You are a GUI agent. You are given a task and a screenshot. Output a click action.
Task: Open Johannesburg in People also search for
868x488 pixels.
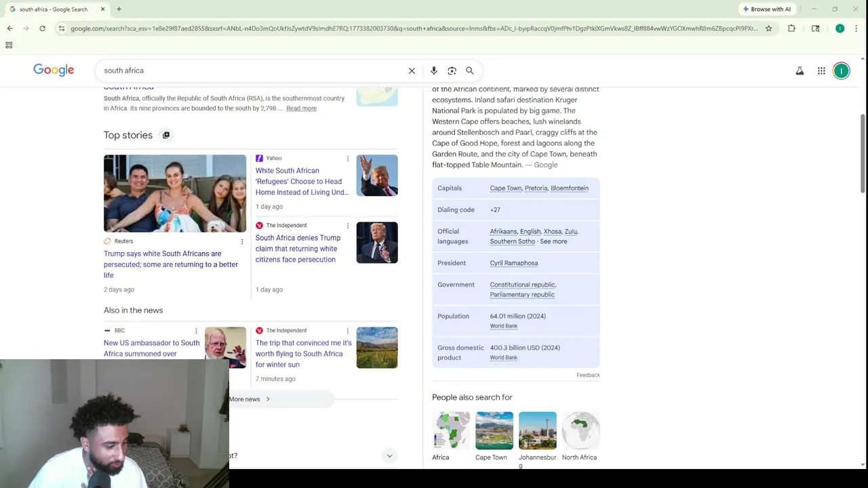[x=538, y=440]
